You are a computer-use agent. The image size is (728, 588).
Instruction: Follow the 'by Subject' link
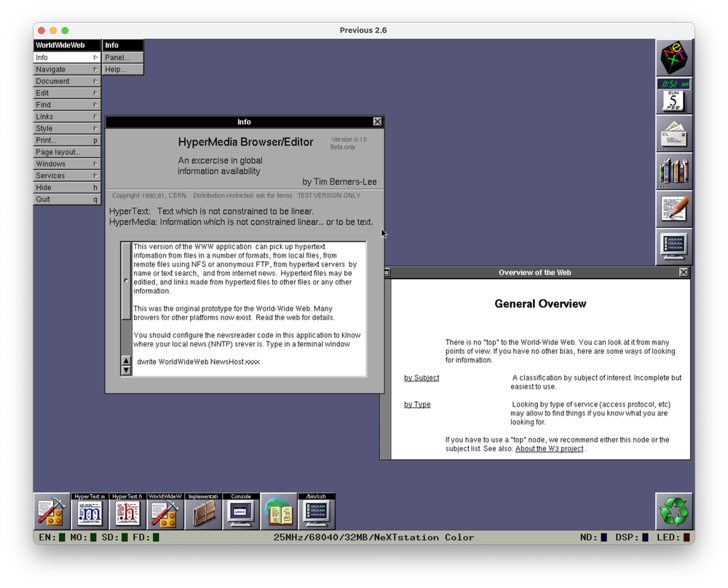[422, 378]
